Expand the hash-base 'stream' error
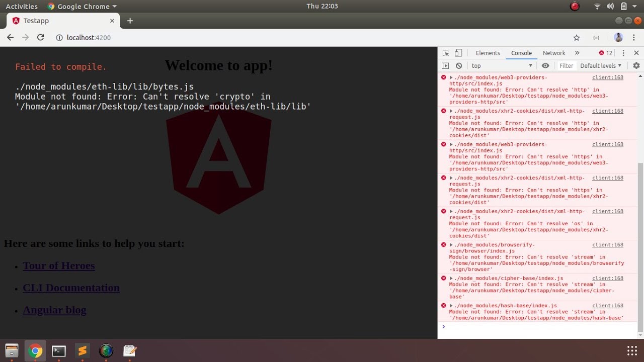The height and width of the screenshot is (362, 644). (x=451, y=306)
